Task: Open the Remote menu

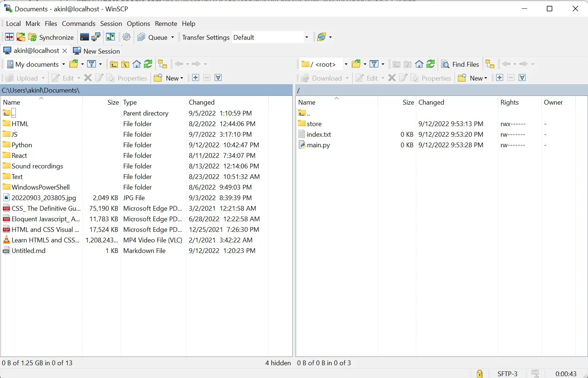Action: 166,24
